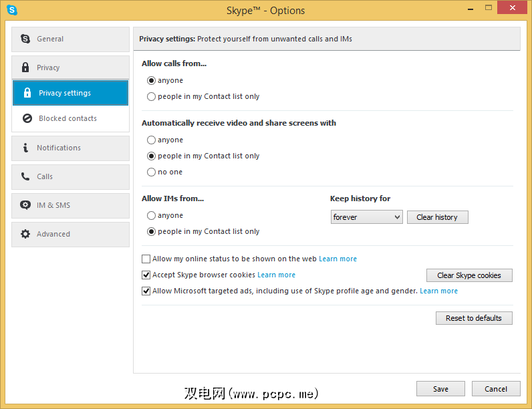Image resolution: width=532 pixels, height=409 pixels.
Task: Switch to IM & SMS options
Action: 71,206
